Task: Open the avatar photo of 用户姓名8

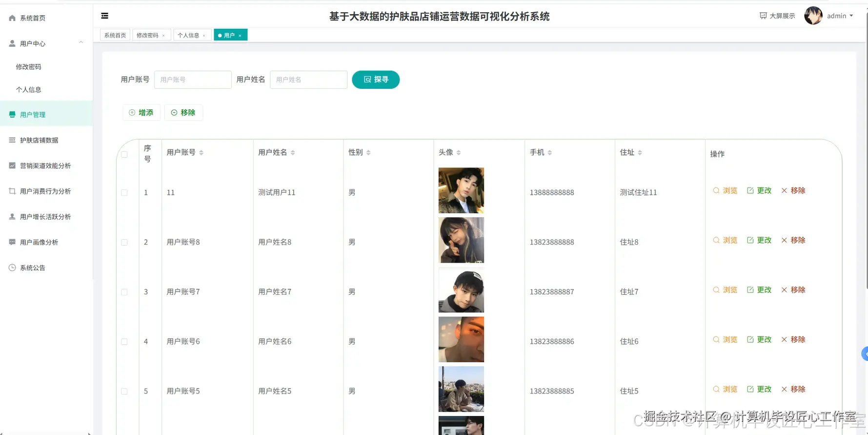Action: (x=461, y=240)
